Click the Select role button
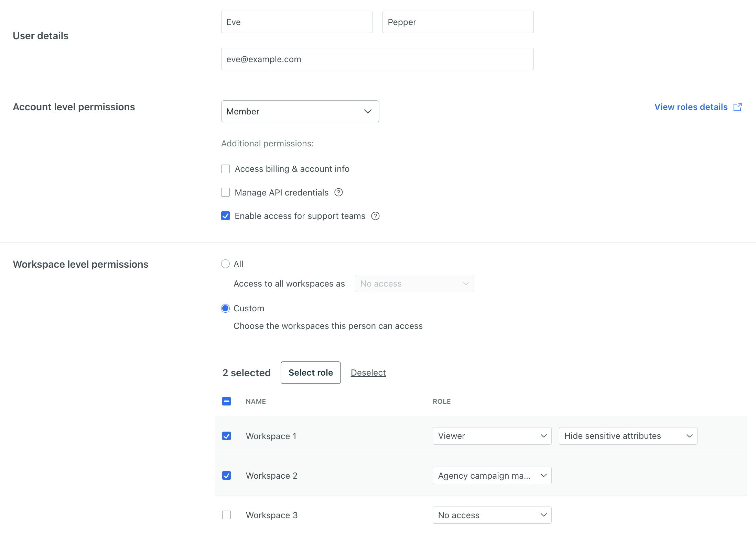 (310, 372)
